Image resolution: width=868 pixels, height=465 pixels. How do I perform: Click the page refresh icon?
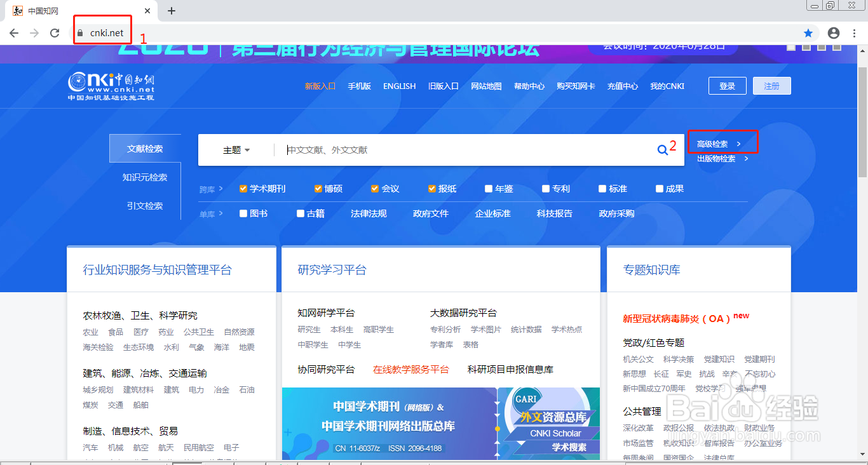click(55, 32)
